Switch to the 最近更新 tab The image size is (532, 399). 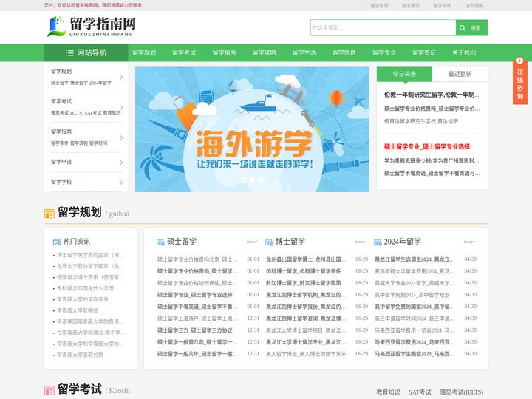click(460, 74)
